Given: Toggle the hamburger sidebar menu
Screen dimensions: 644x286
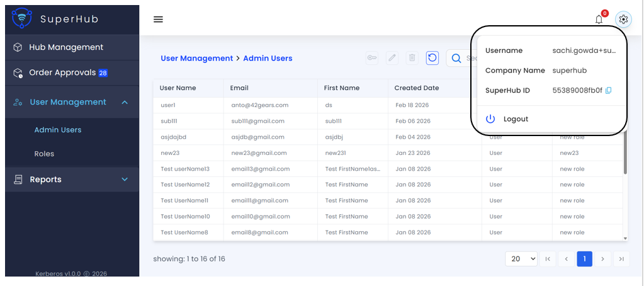Looking at the screenshot, I should [158, 19].
